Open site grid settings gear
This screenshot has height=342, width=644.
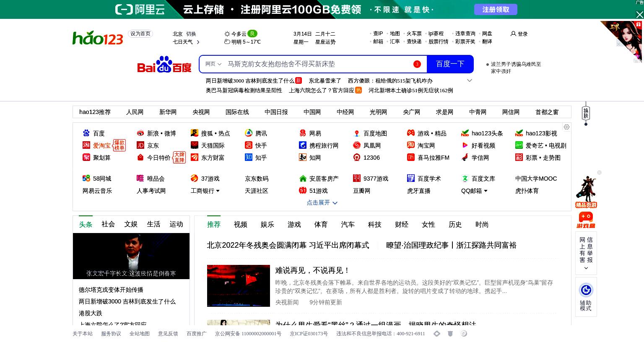(x=566, y=127)
